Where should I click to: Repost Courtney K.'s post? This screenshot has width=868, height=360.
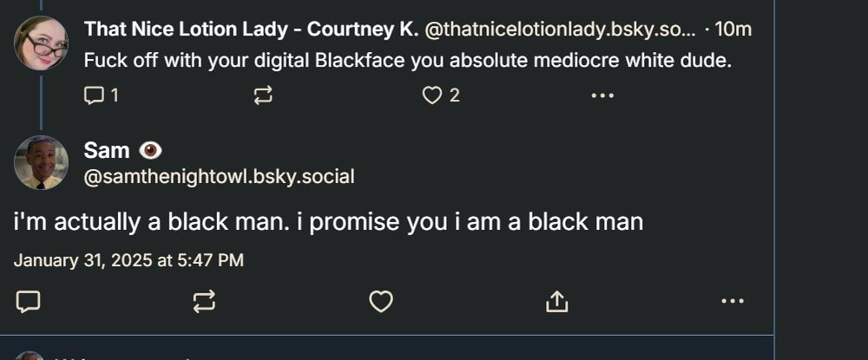pos(263,95)
